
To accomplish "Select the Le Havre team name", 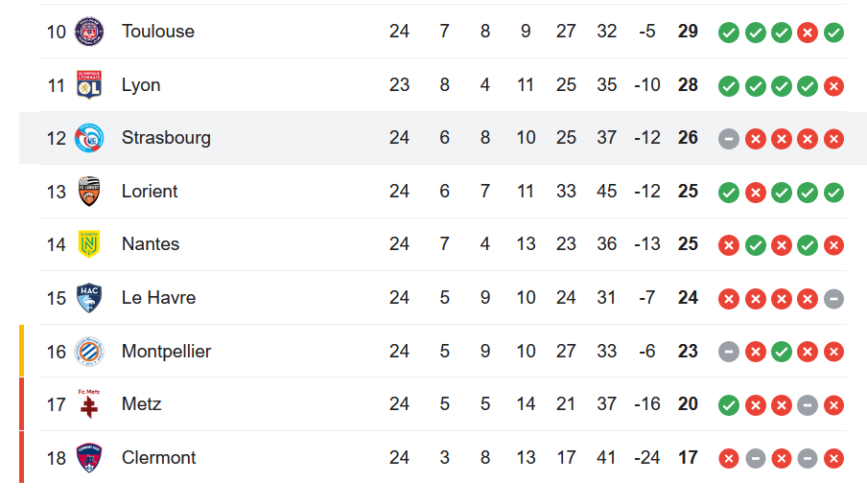I will [158, 298].
